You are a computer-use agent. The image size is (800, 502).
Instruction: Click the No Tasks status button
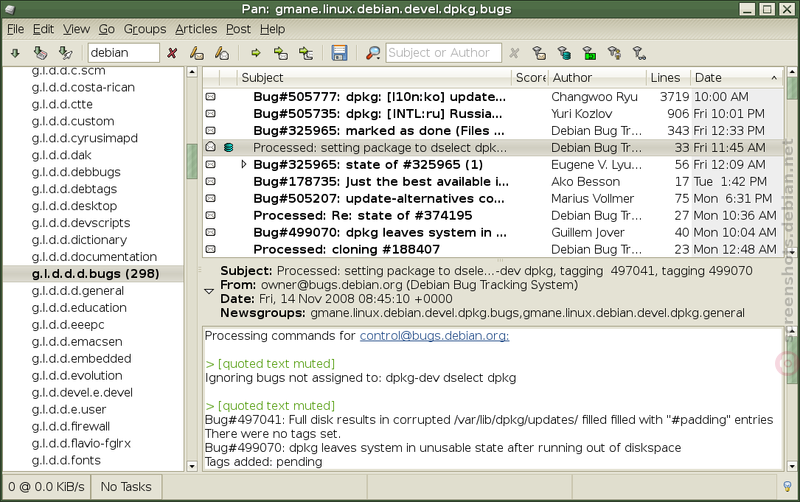click(126, 487)
